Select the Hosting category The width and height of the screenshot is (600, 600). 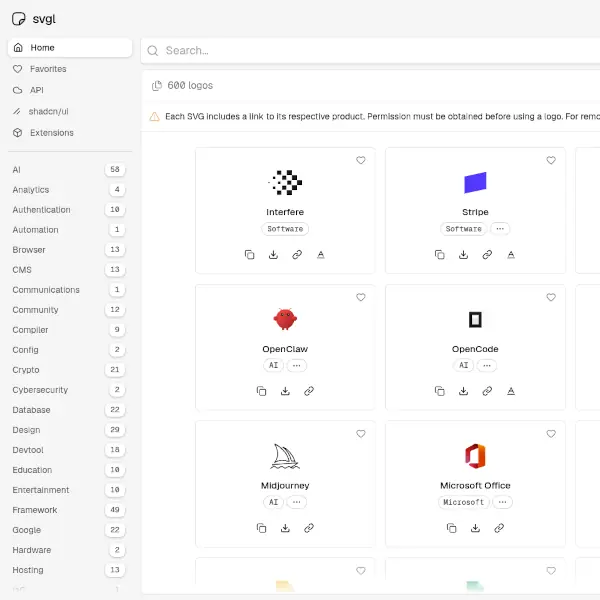69,570
